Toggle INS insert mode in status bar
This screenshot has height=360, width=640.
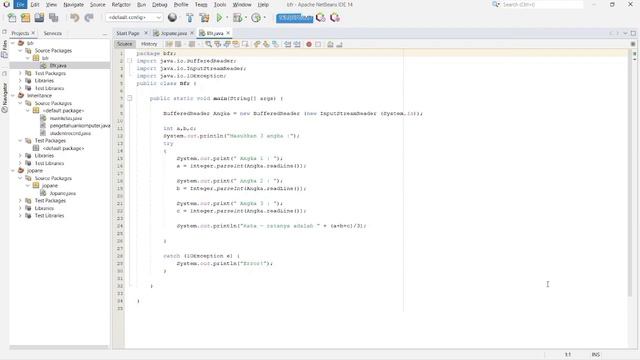point(596,354)
